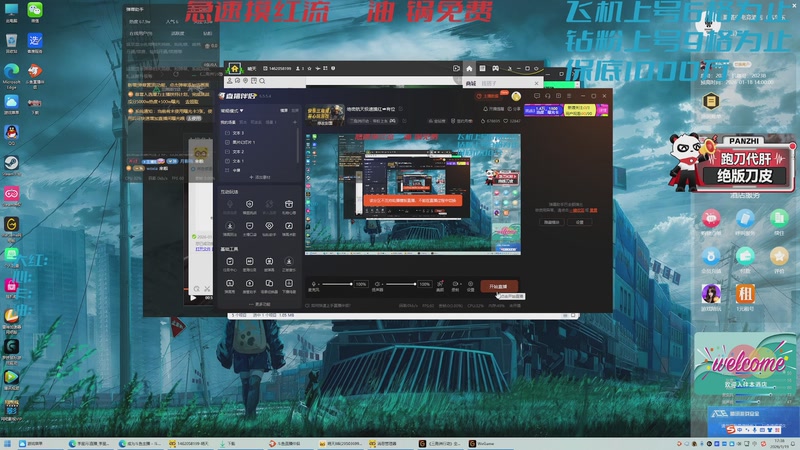Open the star rating icon in store panel
The width and height of the screenshot is (800, 450).
(779, 256)
